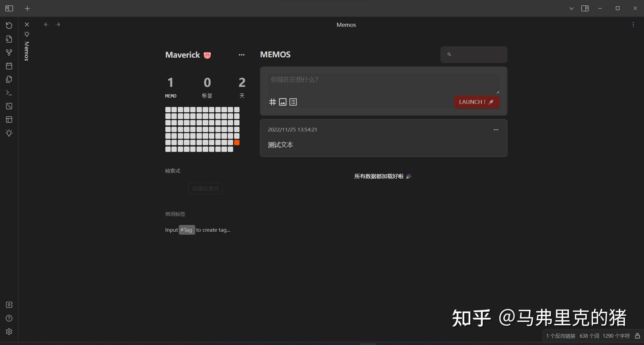Select the Memos tab in the sidebar
The image size is (644, 345).
pos(26,51)
